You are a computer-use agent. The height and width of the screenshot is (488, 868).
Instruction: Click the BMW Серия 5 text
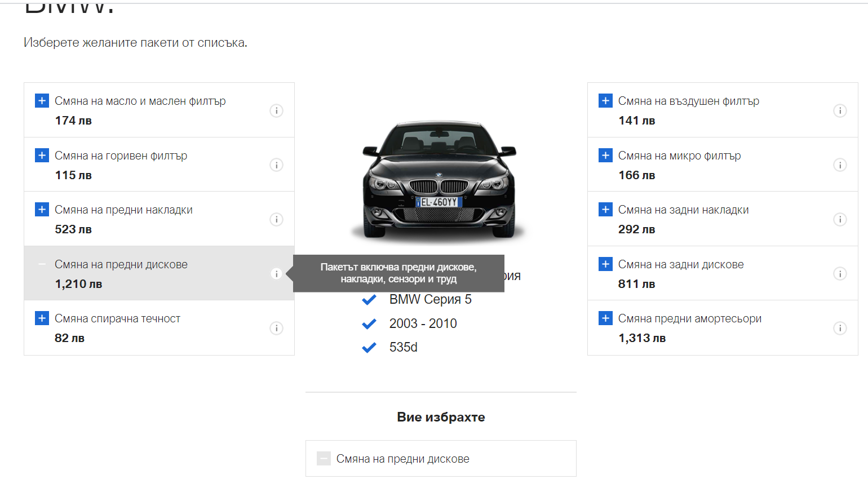click(431, 299)
